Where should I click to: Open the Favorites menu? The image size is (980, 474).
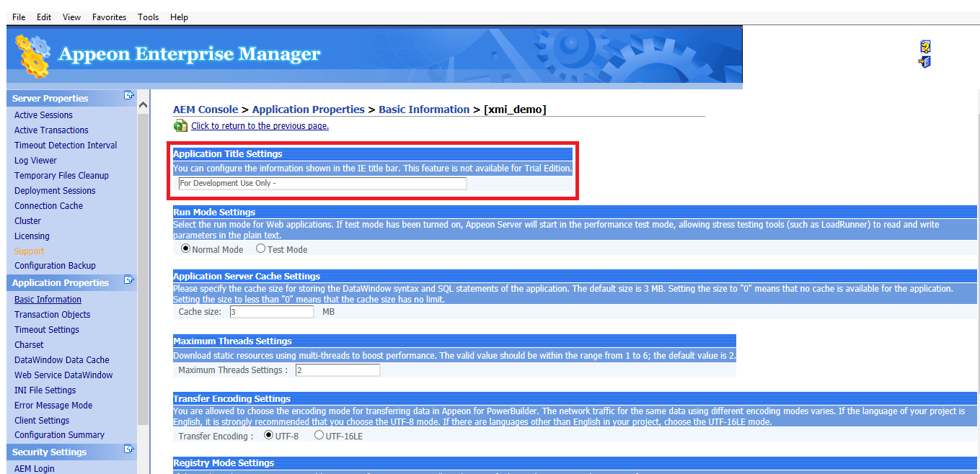click(109, 17)
